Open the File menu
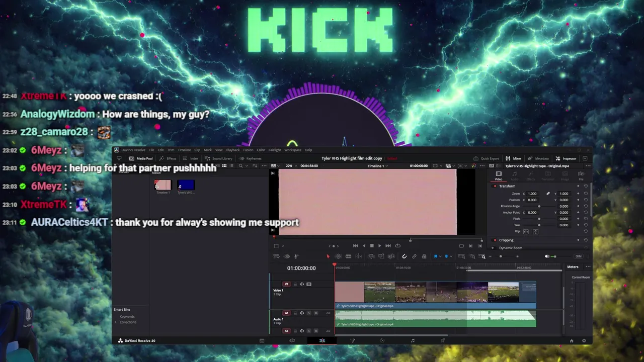The image size is (644, 362). 151,150
